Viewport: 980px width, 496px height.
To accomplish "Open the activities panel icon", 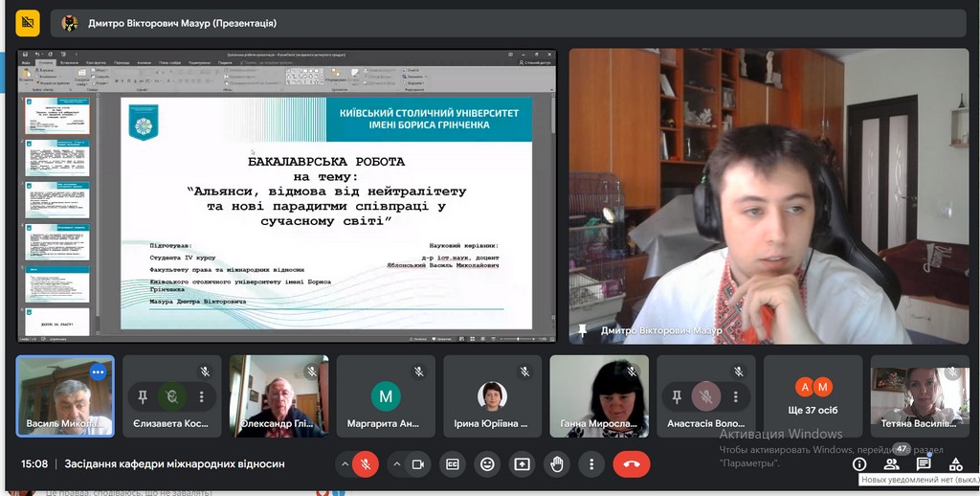I will pos(955,464).
